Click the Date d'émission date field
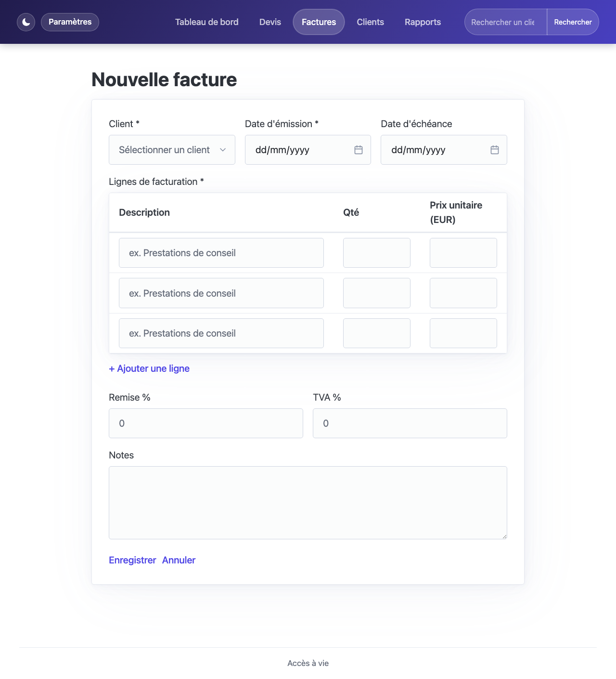 point(308,150)
